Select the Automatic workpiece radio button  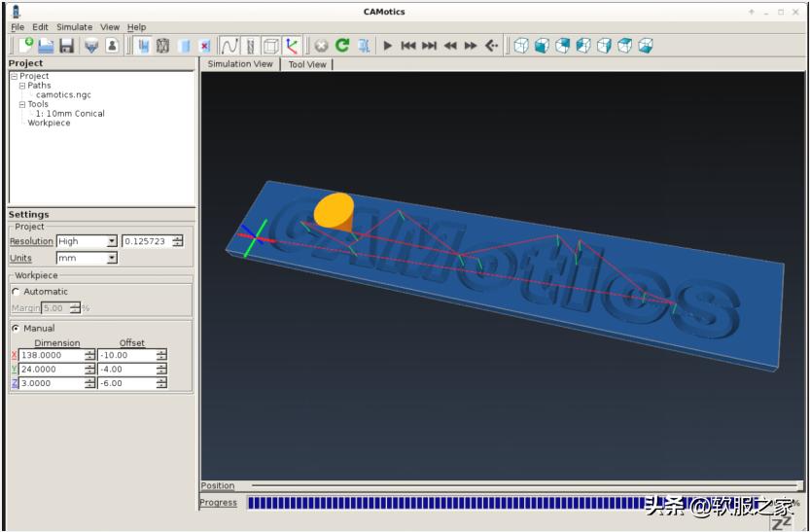(x=16, y=292)
